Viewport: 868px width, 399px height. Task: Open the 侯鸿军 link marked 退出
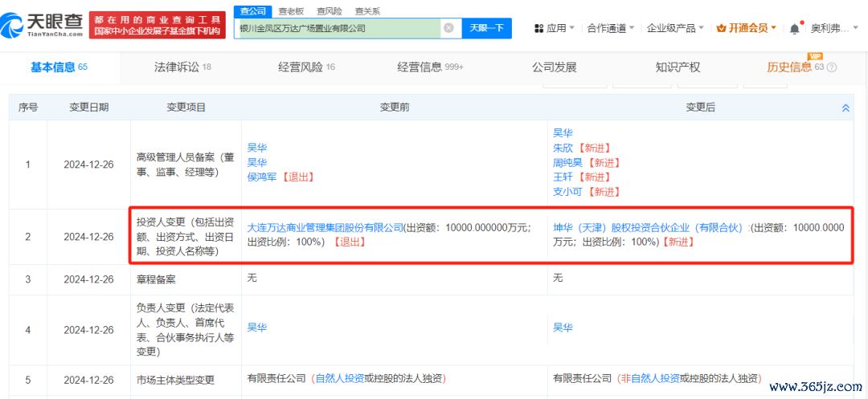262,177
